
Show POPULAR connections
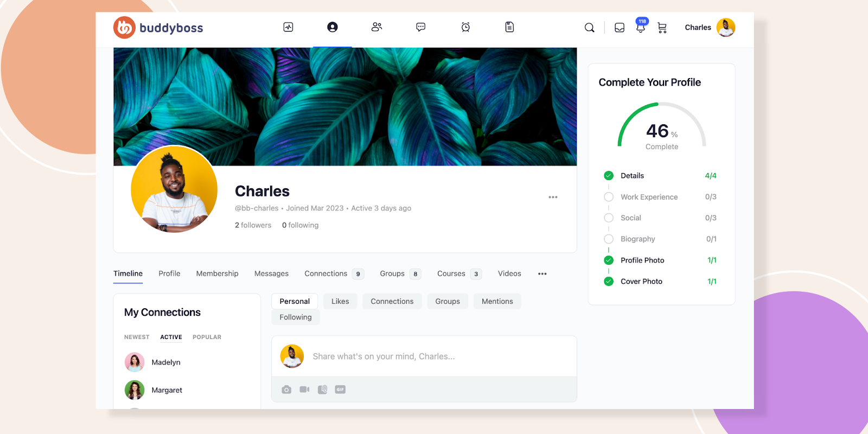point(207,337)
